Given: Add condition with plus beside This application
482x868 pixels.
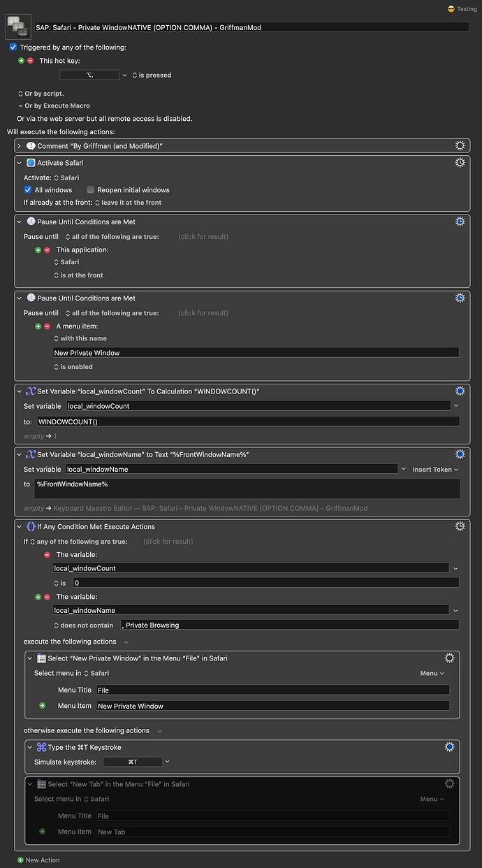Looking at the screenshot, I should click(x=38, y=249).
